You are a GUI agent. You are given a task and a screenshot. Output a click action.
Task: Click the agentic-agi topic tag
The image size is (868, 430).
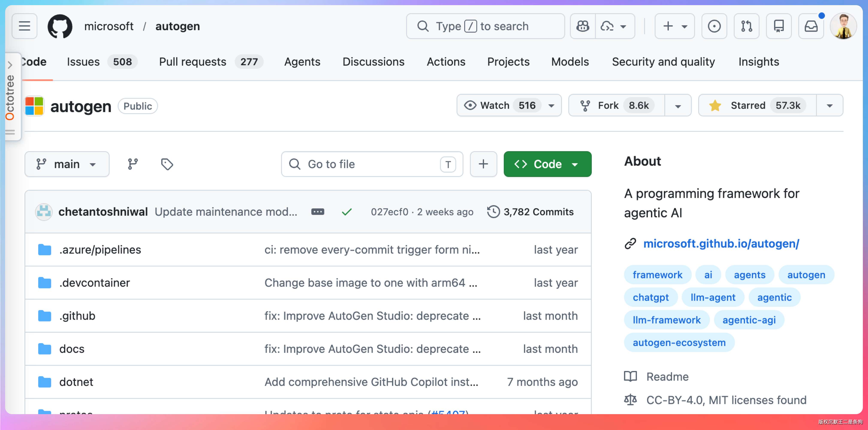pyautogui.click(x=749, y=320)
